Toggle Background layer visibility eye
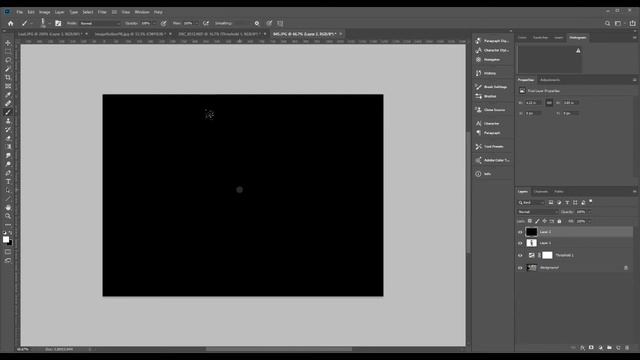Image resolution: width=640 pixels, height=360 pixels. [520, 268]
